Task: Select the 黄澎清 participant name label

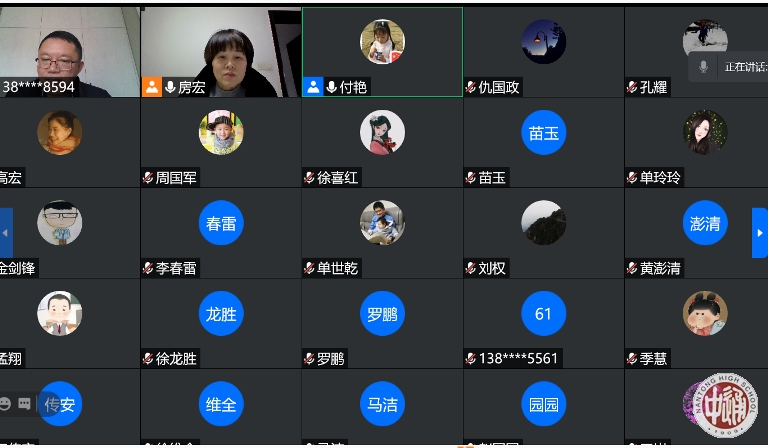Action: coord(660,268)
